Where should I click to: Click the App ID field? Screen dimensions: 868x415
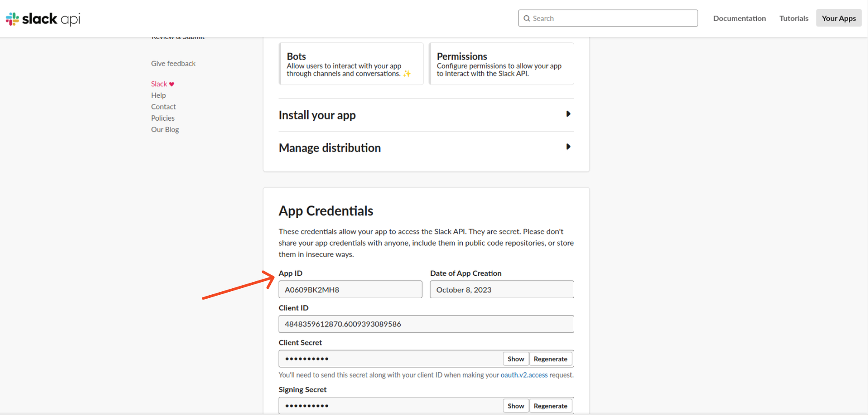click(x=350, y=290)
